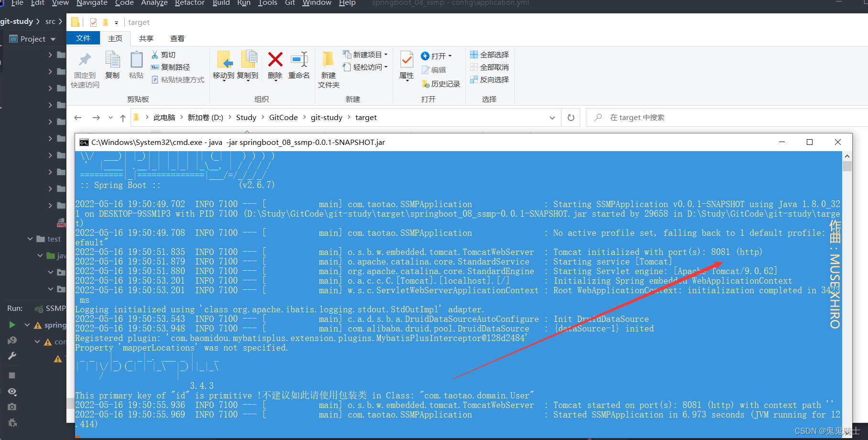Open the Copy To (复制到) menu
This screenshot has height=440, width=868.
(248, 66)
